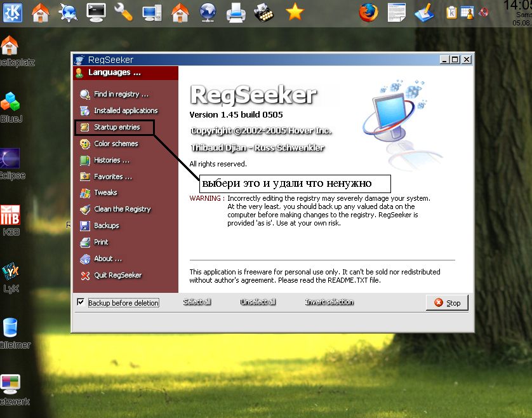Screen dimensions: 532x418
Task: Open the About menu entry
Action: (x=107, y=259)
